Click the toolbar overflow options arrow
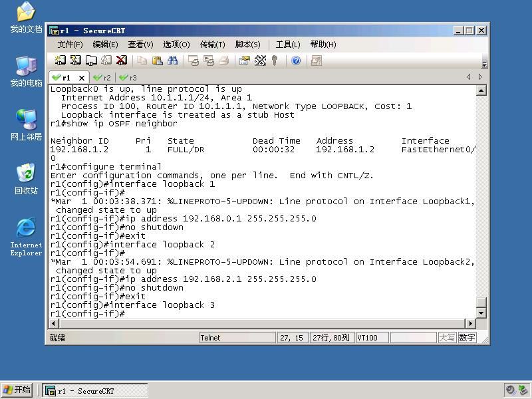The image size is (532, 399). pyautogui.click(x=485, y=64)
